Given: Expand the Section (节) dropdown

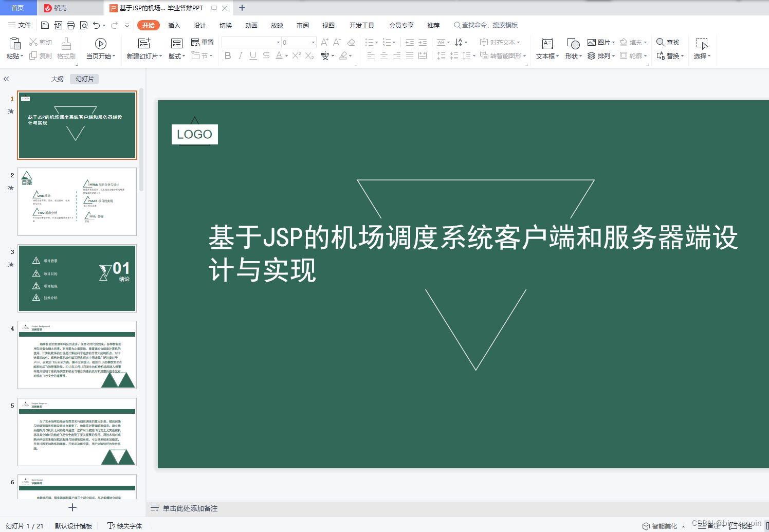Looking at the screenshot, I should (x=211, y=56).
